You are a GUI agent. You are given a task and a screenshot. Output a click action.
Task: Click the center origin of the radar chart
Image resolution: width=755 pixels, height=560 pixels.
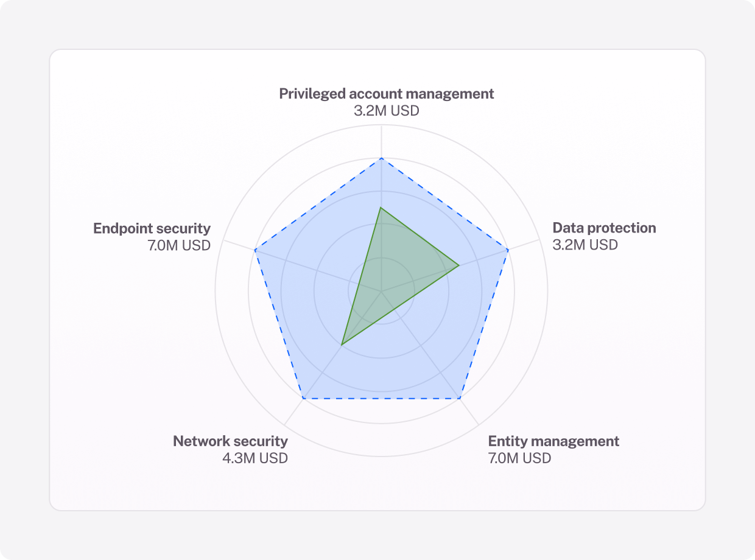[381, 292]
